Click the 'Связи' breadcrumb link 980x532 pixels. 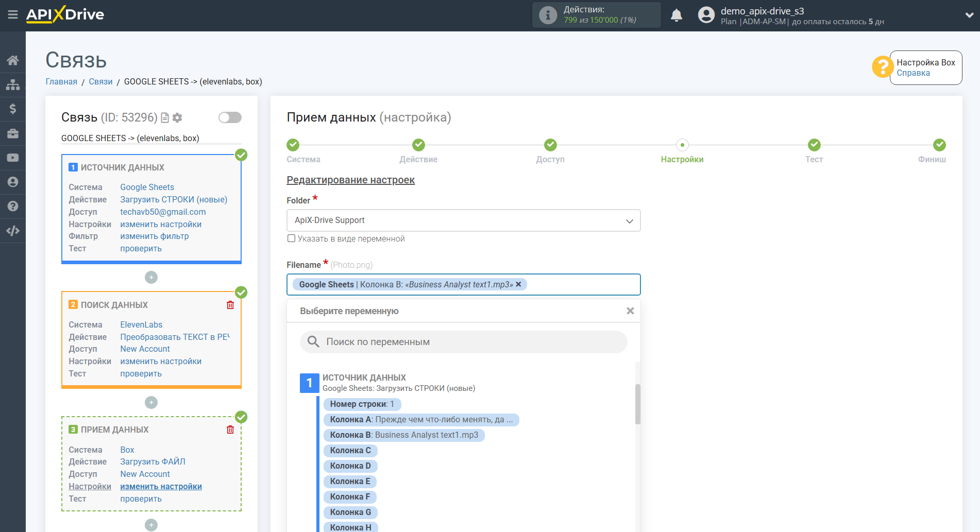(x=100, y=81)
